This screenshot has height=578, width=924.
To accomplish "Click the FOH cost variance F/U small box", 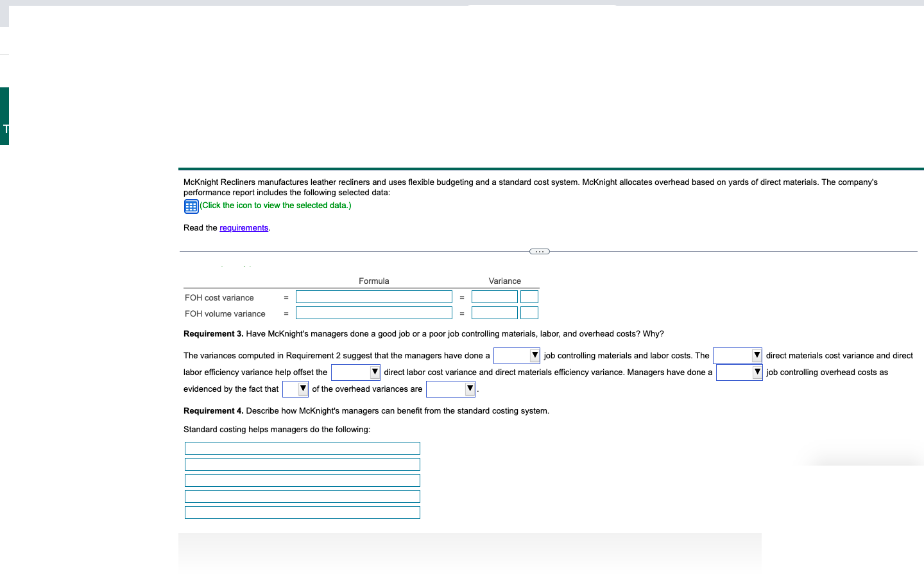I will (x=529, y=297).
